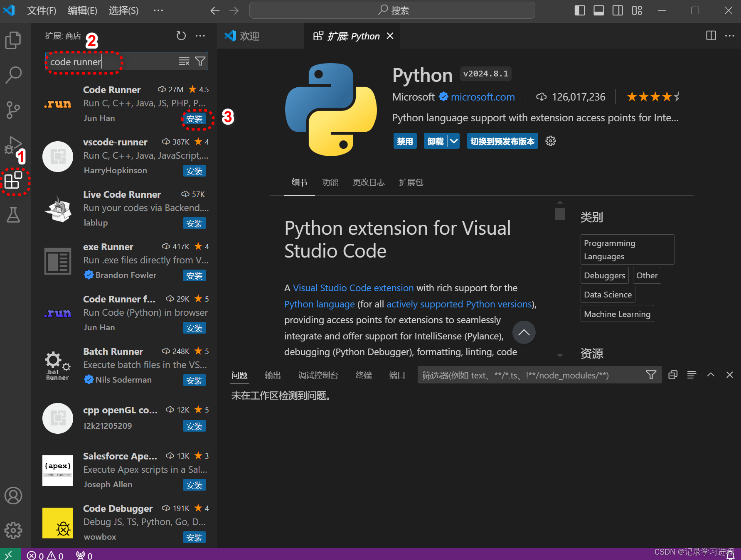741x560 pixels.
Task: Open the Testing flask view
Action: coord(13,215)
